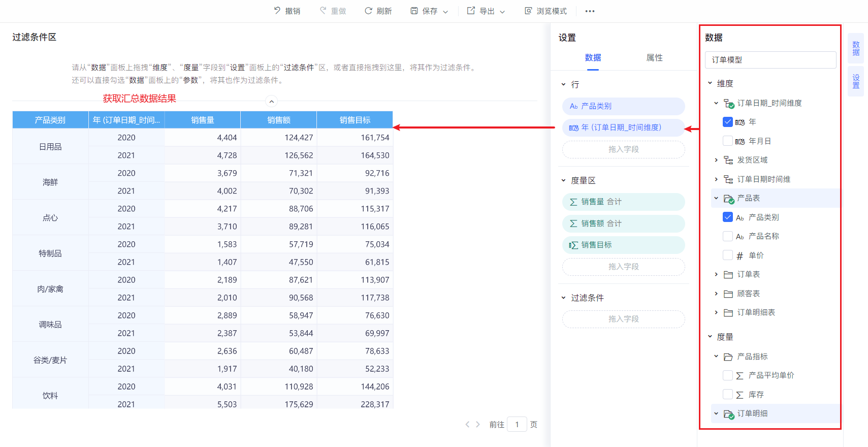
Task: Click the 保存 save icon
Action: [414, 11]
